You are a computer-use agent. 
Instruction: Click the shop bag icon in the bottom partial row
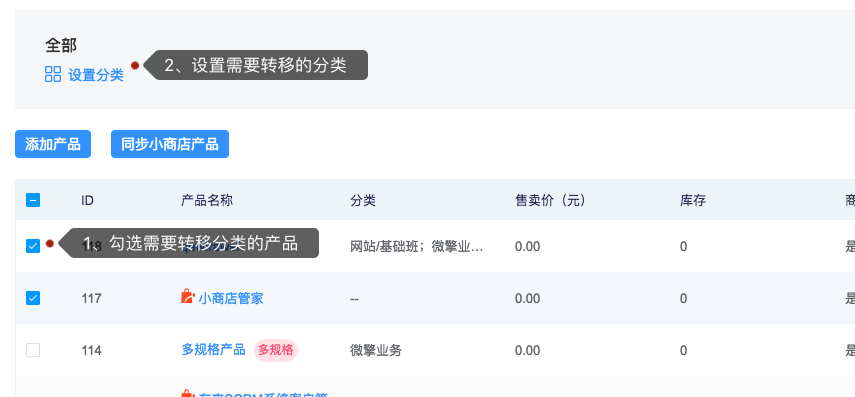coord(188,393)
